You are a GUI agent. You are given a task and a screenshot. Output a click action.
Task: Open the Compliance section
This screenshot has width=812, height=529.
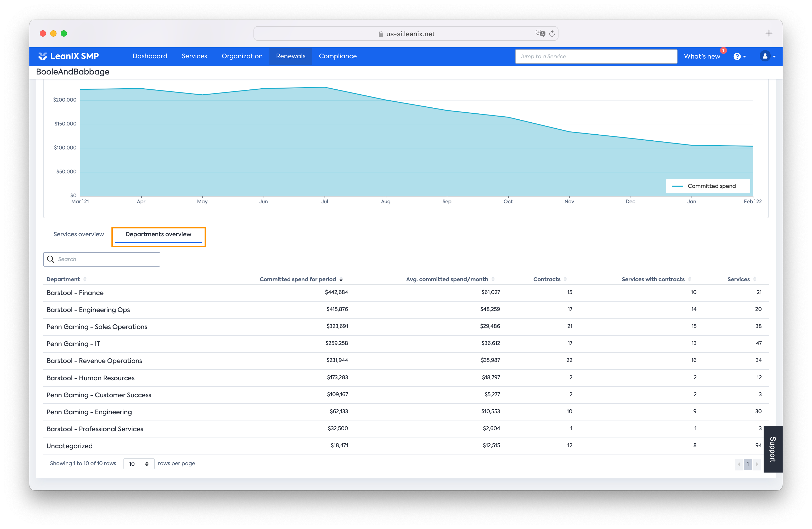338,56
